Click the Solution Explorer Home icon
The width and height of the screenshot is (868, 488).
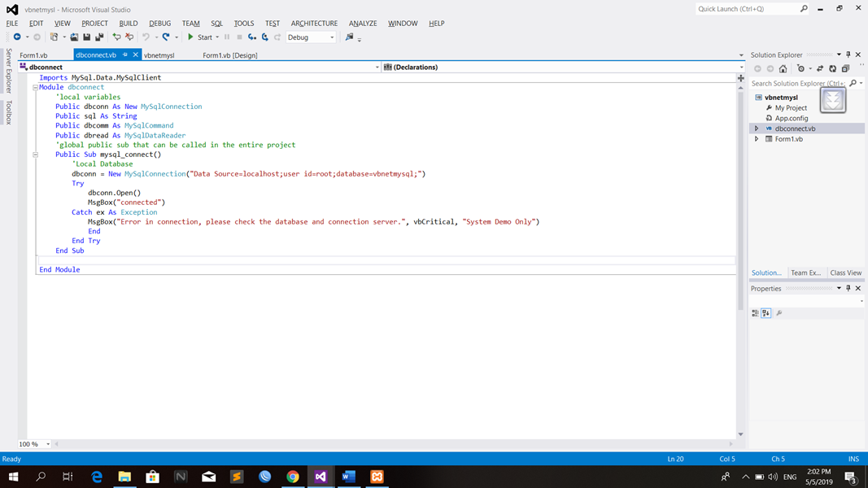click(783, 68)
